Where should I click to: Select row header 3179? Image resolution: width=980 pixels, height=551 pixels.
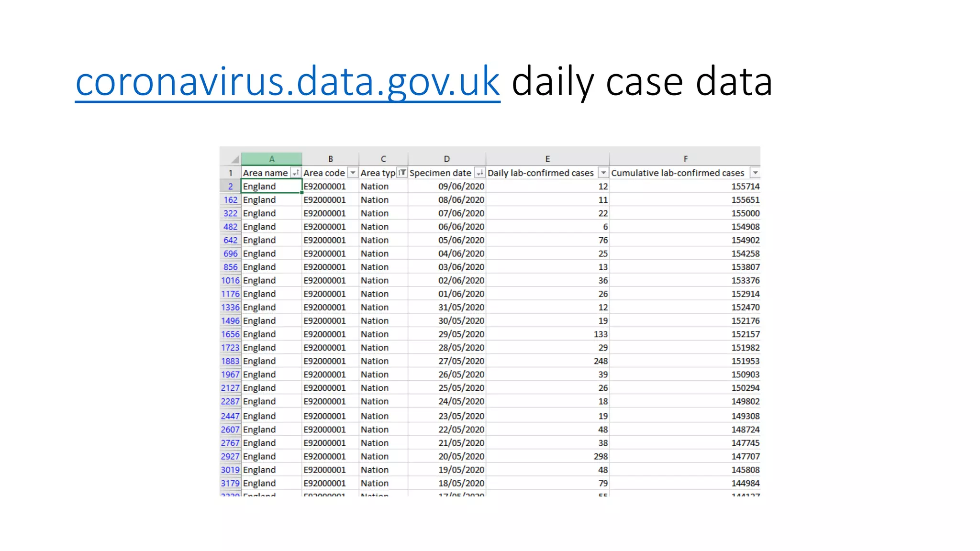pos(230,483)
